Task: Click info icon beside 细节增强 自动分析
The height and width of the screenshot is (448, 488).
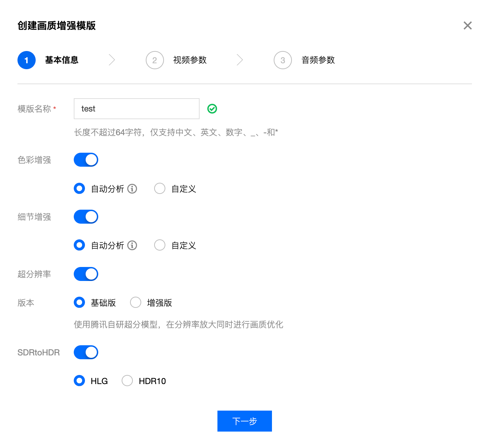Action: tap(132, 245)
